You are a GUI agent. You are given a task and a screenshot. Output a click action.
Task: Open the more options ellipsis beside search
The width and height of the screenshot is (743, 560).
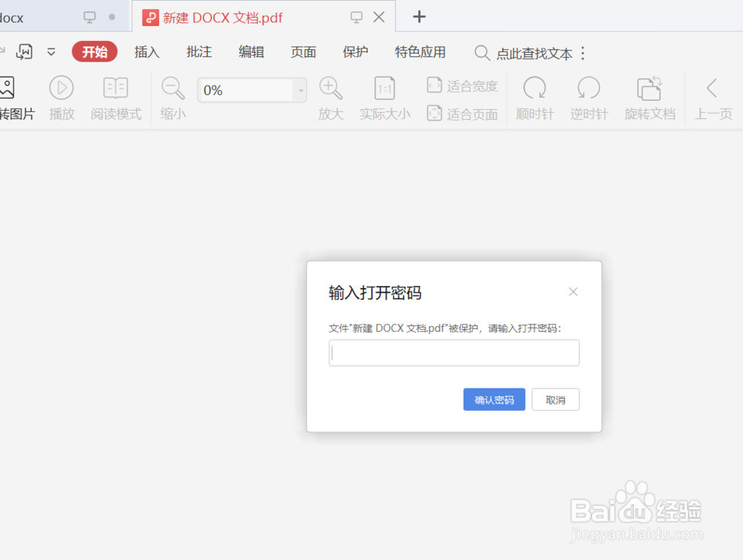(584, 53)
